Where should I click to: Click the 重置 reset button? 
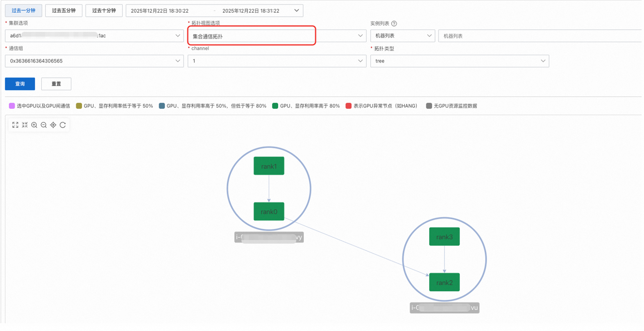pyautogui.click(x=56, y=84)
